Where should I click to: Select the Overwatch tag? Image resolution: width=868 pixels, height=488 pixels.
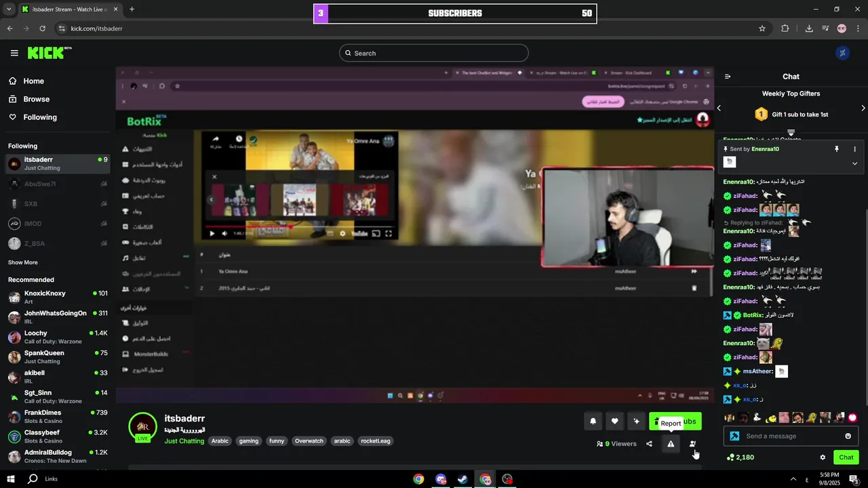tap(309, 441)
